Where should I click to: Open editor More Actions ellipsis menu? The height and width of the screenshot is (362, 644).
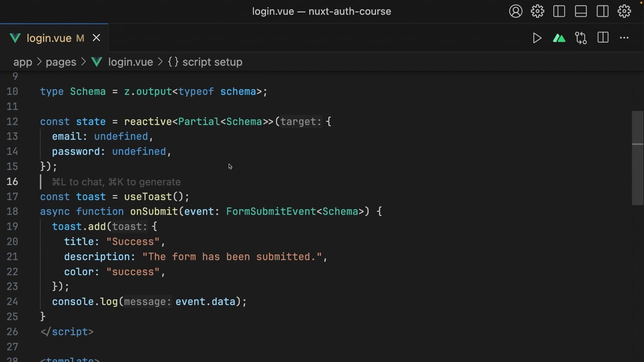click(x=624, y=38)
